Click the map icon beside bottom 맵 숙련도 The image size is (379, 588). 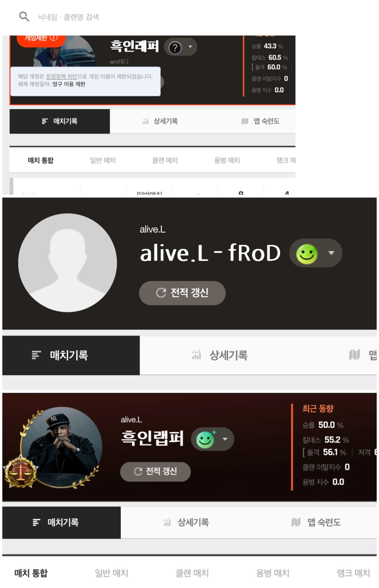[x=296, y=522]
